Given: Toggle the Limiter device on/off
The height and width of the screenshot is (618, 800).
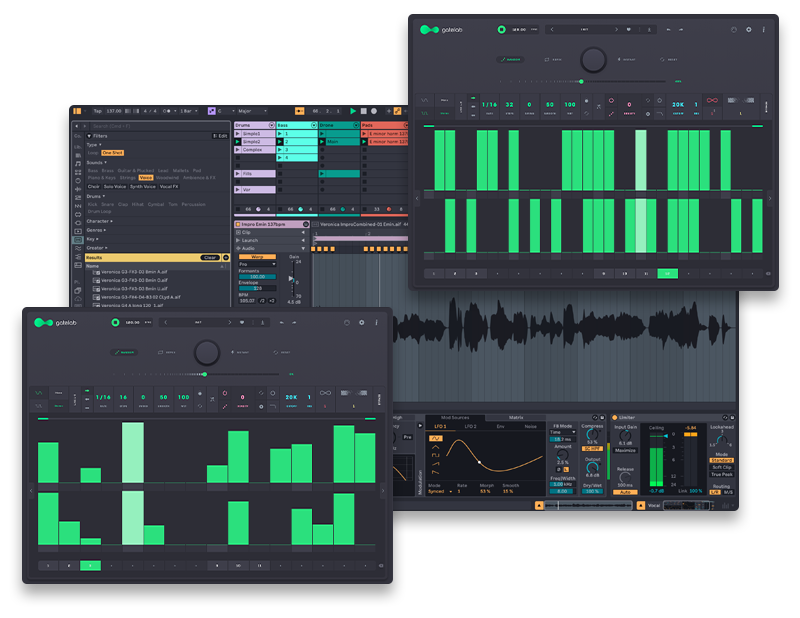Looking at the screenshot, I should 615,417.
